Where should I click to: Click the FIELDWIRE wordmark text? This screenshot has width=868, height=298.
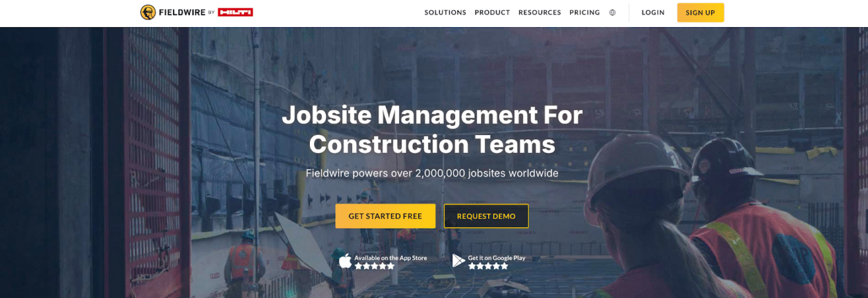(x=181, y=12)
